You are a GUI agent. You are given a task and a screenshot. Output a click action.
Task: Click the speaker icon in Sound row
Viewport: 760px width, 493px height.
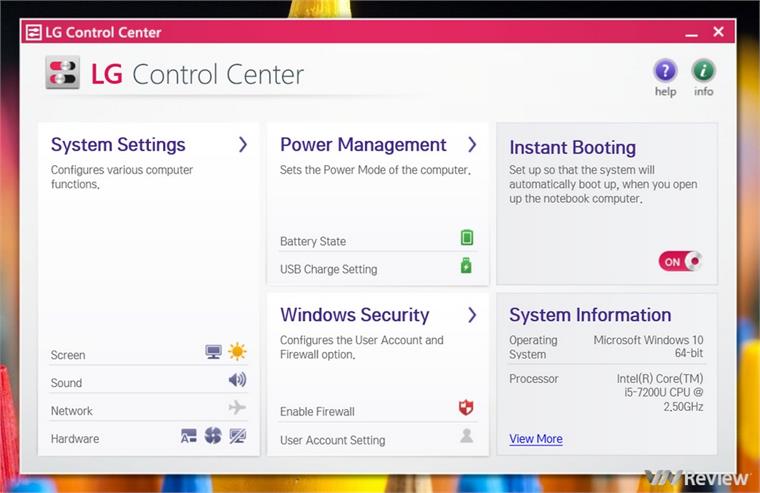click(237, 380)
